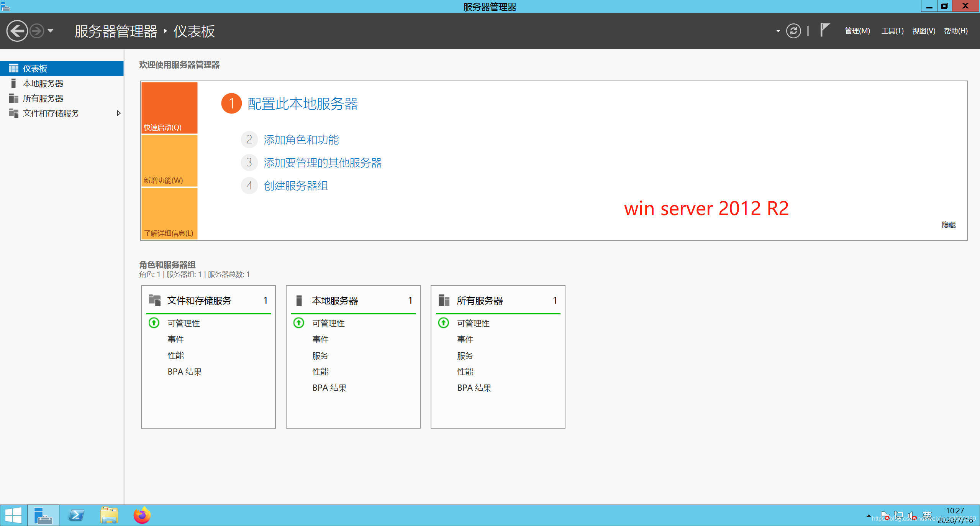Click the 创建服务器组 link
The width and height of the screenshot is (980, 526).
(296, 186)
